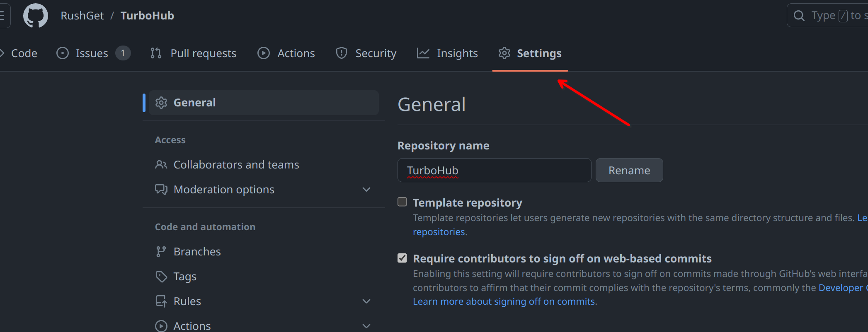Click the gear icon beside General in sidebar
868x332 pixels.
click(x=161, y=103)
